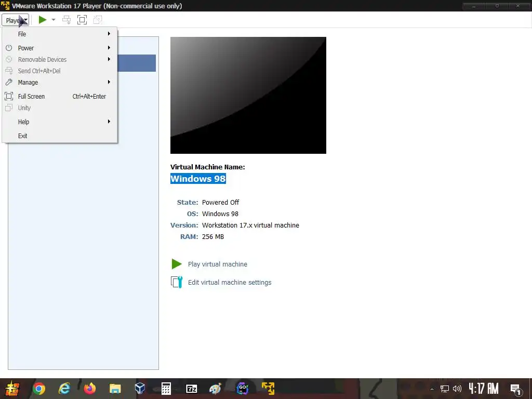
Task: Expand the Manage submenu arrow
Action: (109, 82)
